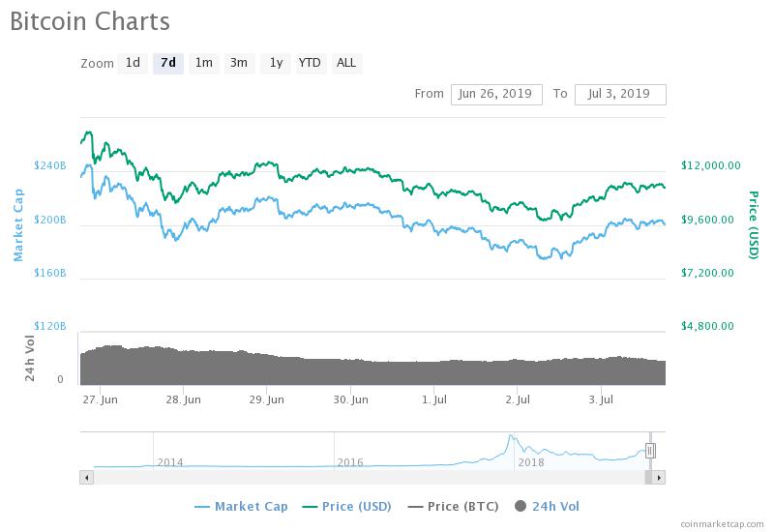Viewport: 774px width, 532px height.
Task: Click the 2. Jul axis label
Action: coord(518,399)
